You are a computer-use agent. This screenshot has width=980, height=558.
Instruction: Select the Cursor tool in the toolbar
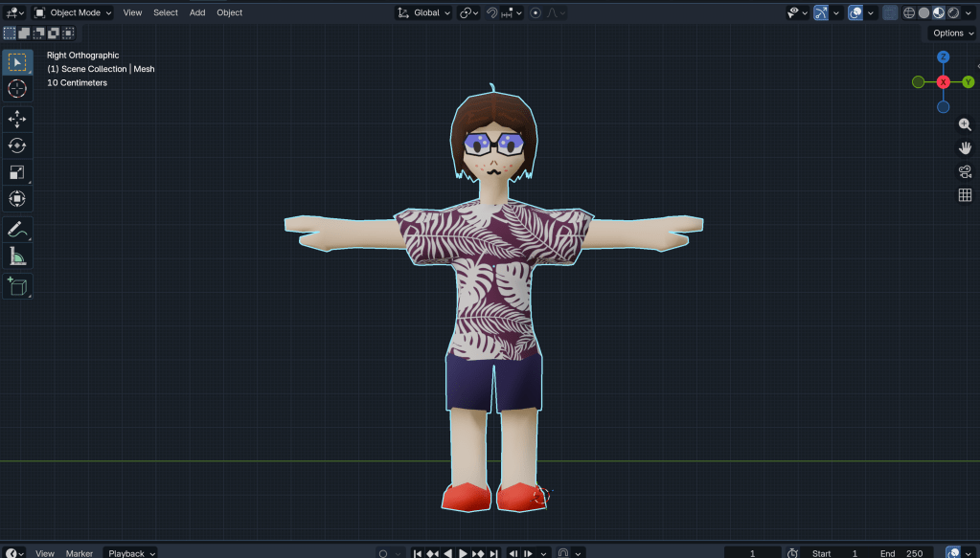click(17, 89)
